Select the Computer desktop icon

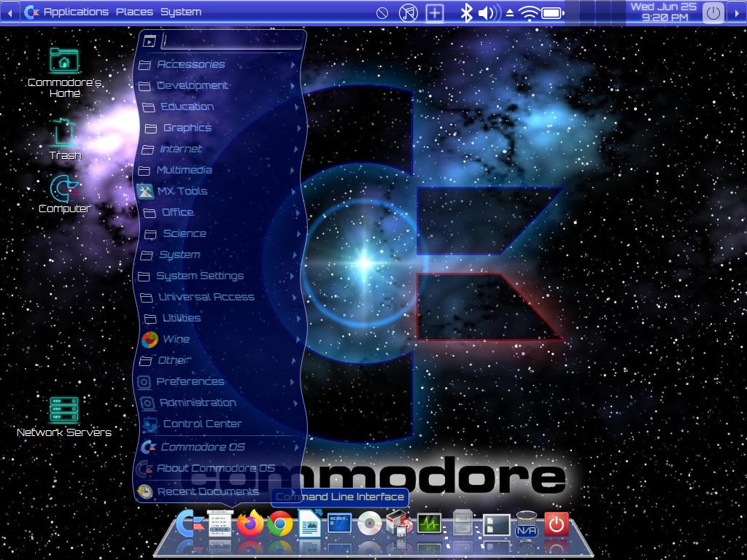pyautogui.click(x=64, y=194)
